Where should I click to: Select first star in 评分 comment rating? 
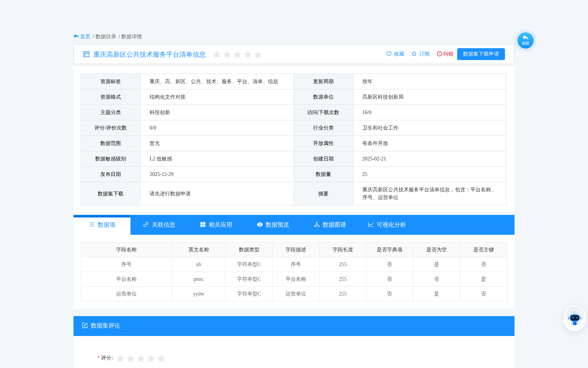120,358
